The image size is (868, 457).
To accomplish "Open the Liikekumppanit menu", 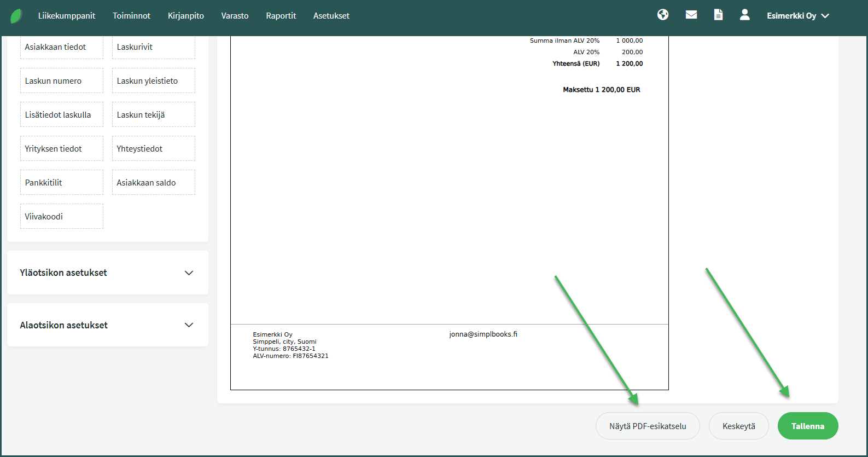I will (67, 16).
